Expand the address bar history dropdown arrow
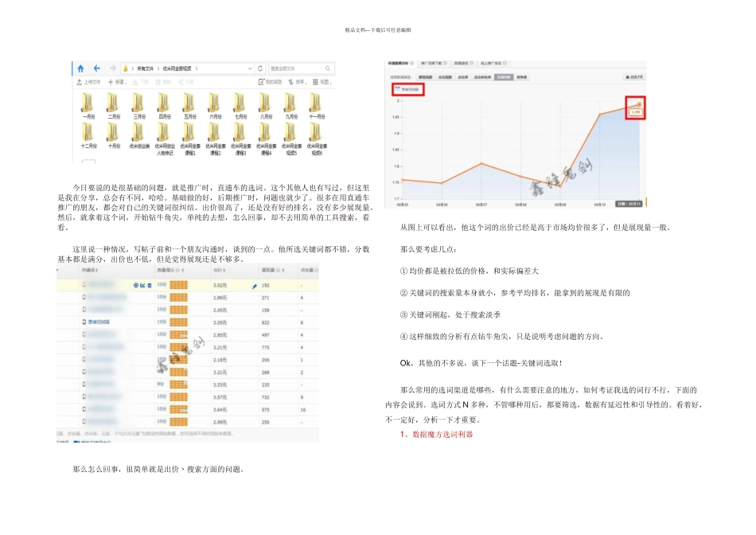756x535 pixels. point(250,68)
